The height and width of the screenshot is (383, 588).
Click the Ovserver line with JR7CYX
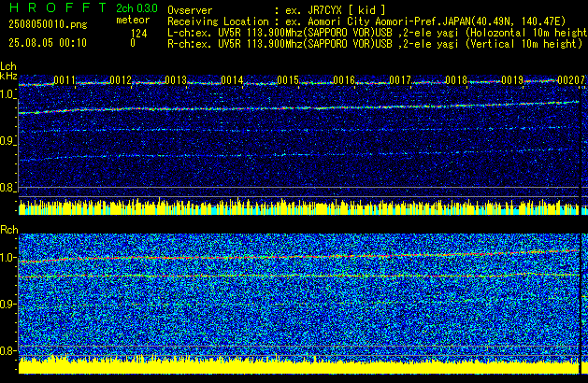[277, 10]
